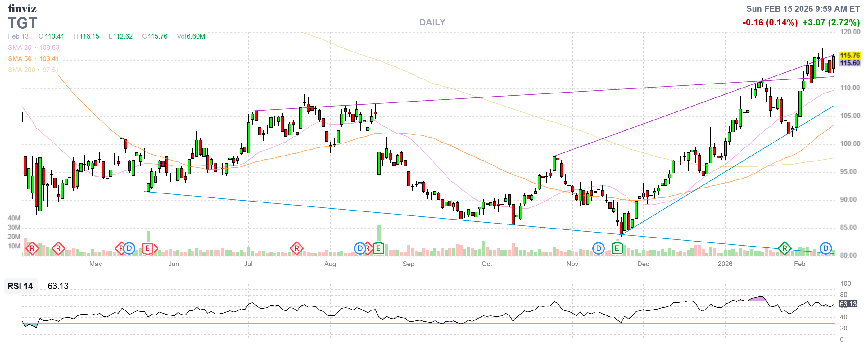
Task: Click the second red R marker before May
Action: (58, 249)
